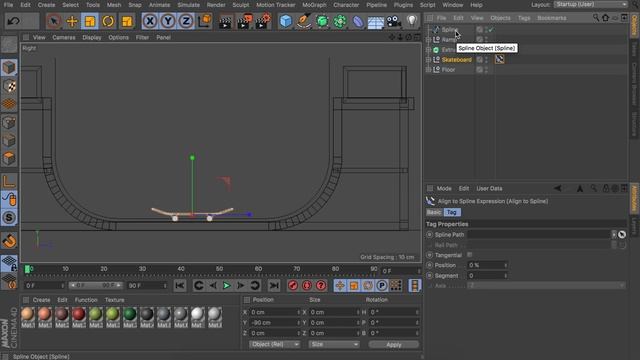This screenshot has height=360, width=640.
Task: Click the Segment value field
Action: click(x=487, y=276)
